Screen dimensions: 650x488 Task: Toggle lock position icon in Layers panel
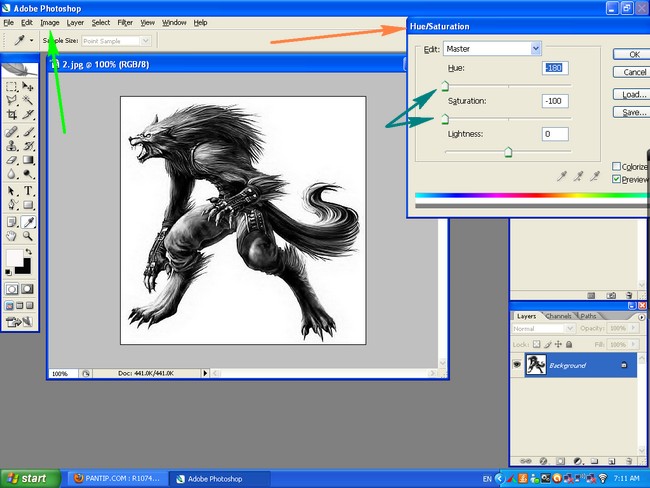[558, 344]
